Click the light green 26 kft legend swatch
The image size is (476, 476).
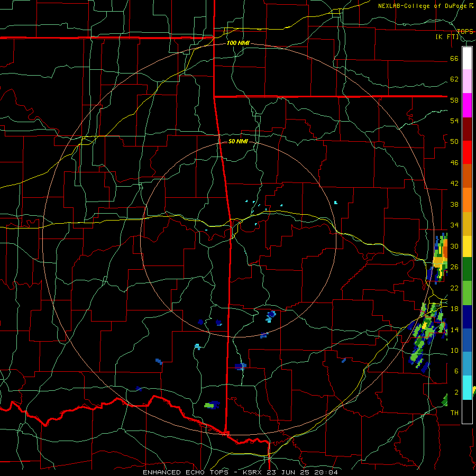click(x=467, y=293)
